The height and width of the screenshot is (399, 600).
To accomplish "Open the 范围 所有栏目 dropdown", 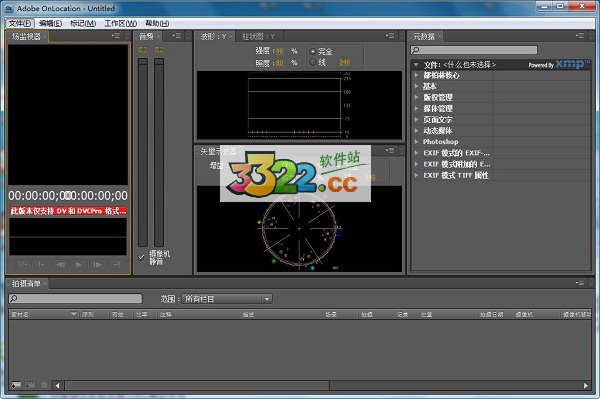I will 227,299.
